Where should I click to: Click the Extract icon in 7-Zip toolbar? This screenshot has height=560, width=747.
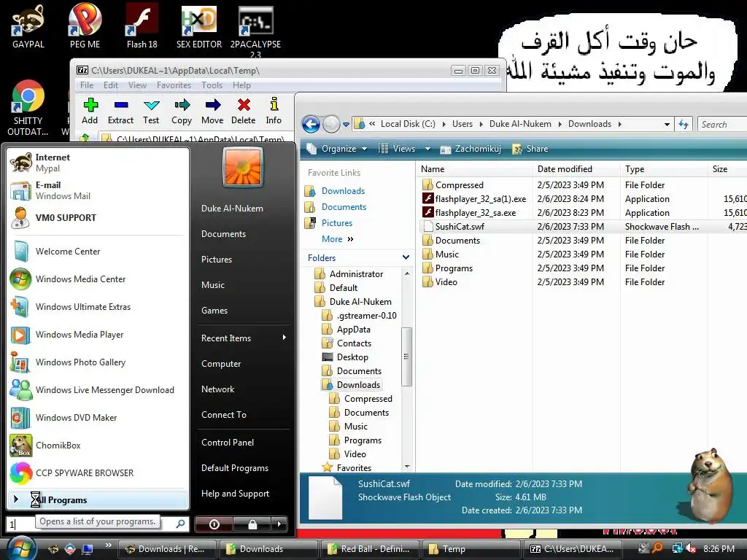121,104
